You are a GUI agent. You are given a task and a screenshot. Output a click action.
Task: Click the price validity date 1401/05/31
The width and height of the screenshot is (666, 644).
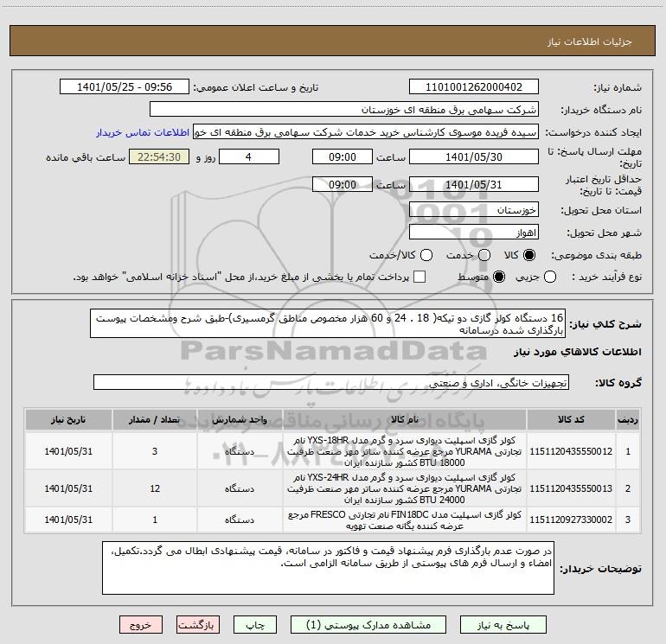[x=474, y=184]
